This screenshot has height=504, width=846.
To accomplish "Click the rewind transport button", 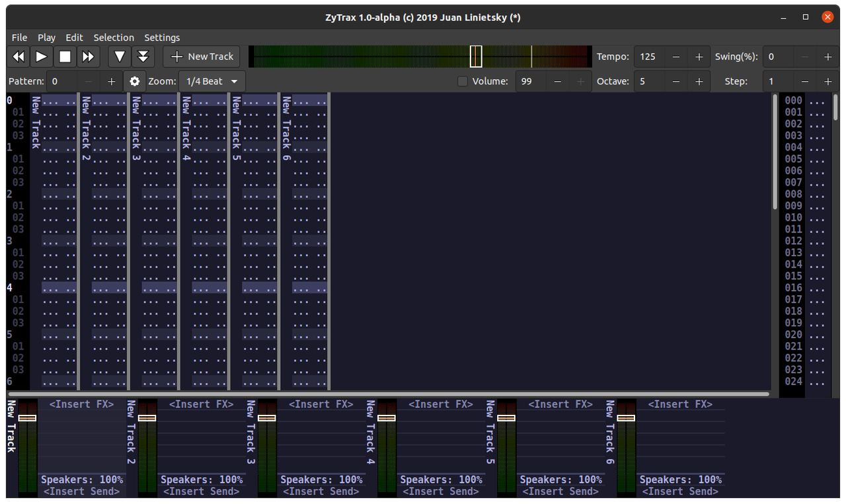I will (x=19, y=57).
